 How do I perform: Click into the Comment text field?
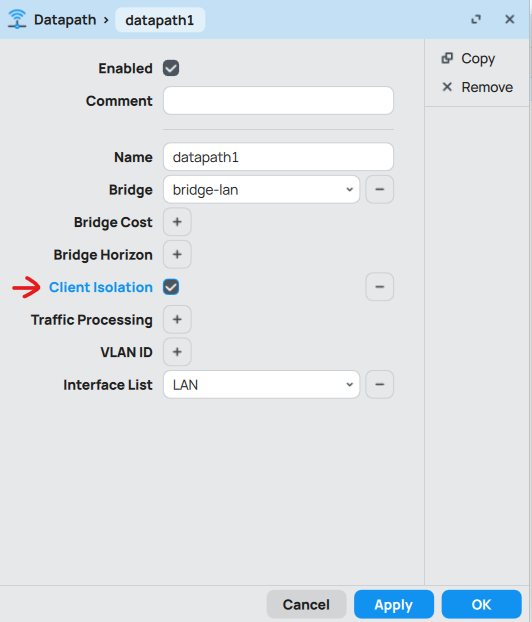pyautogui.click(x=278, y=101)
